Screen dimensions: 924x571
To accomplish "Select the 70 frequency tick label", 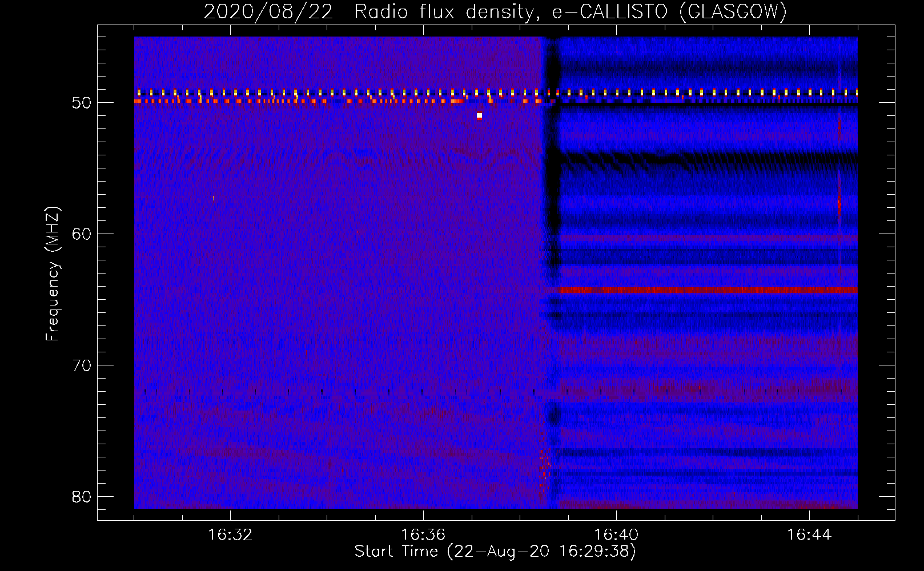I will click(82, 365).
